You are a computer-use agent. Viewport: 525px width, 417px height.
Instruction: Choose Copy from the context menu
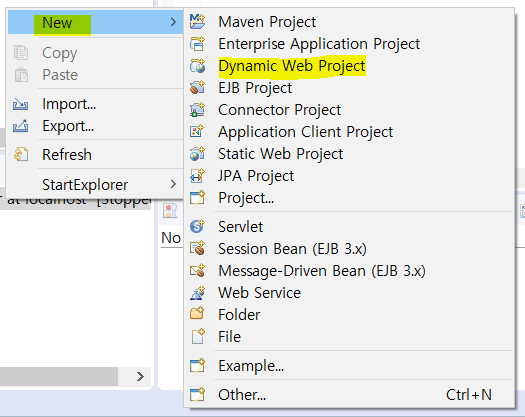(x=95, y=53)
